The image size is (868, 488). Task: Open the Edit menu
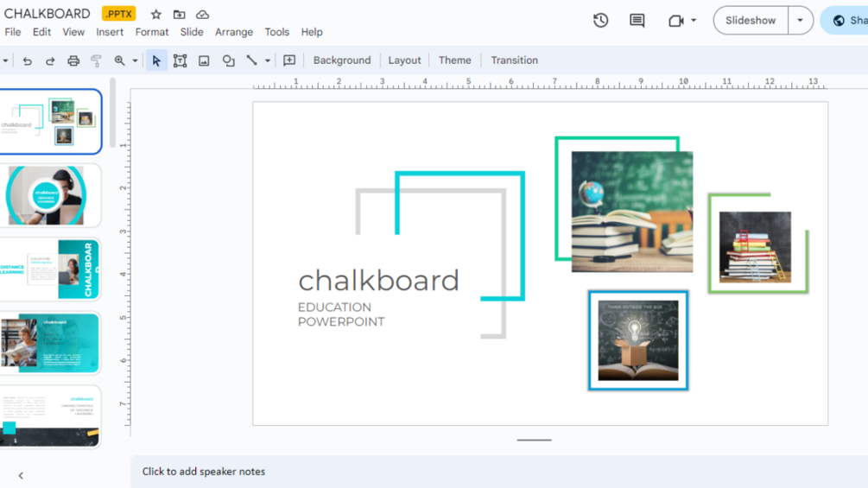(x=41, y=32)
